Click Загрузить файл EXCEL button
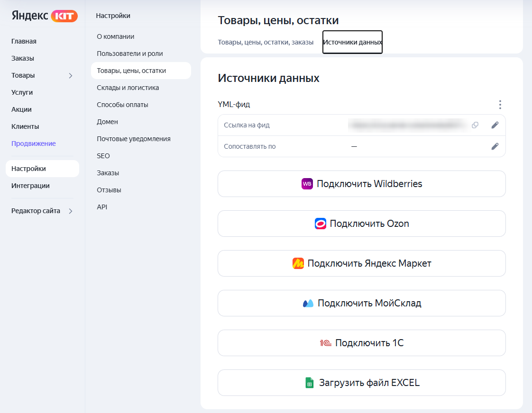The width and height of the screenshot is (532, 413). [x=362, y=383]
